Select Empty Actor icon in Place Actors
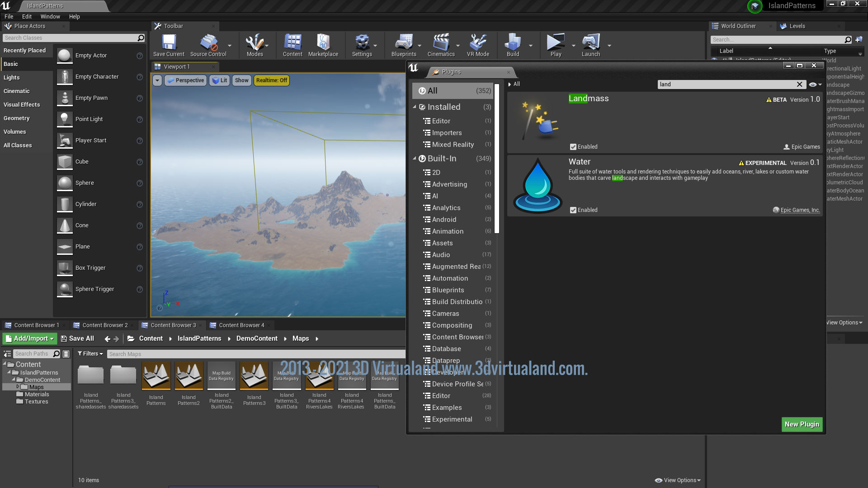Viewport: 868px width, 488px height. (65, 56)
